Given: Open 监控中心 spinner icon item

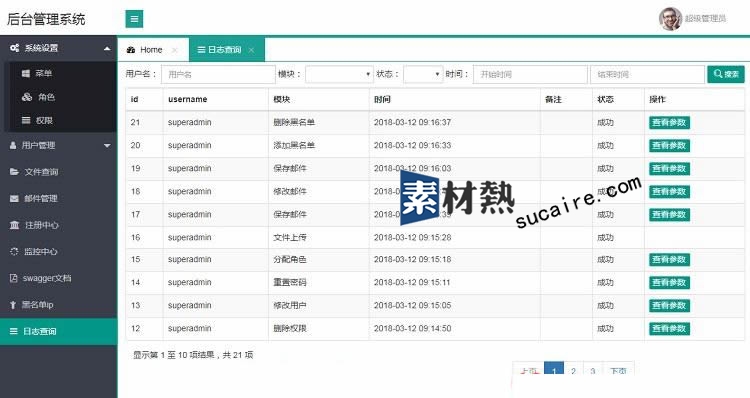Looking at the screenshot, I should click(x=14, y=252).
